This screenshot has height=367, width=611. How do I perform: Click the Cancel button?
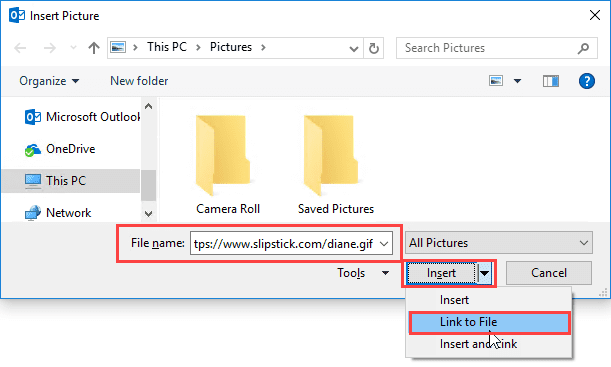tap(549, 273)
